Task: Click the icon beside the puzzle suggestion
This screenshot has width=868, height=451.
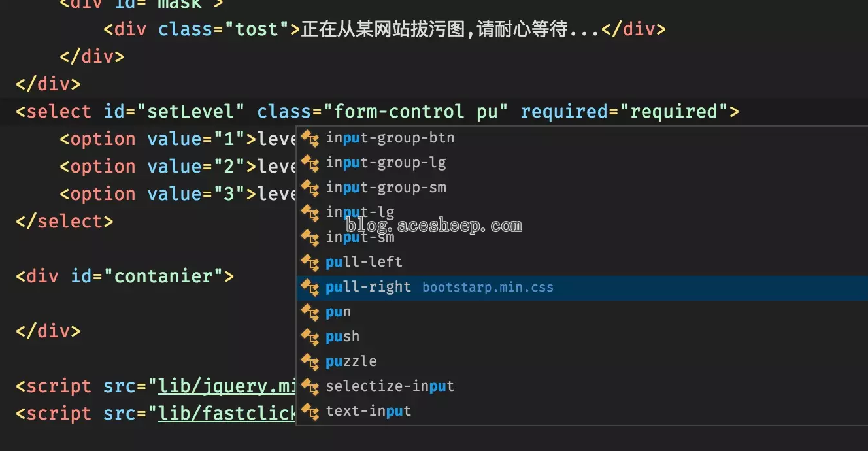Action: 310,361
